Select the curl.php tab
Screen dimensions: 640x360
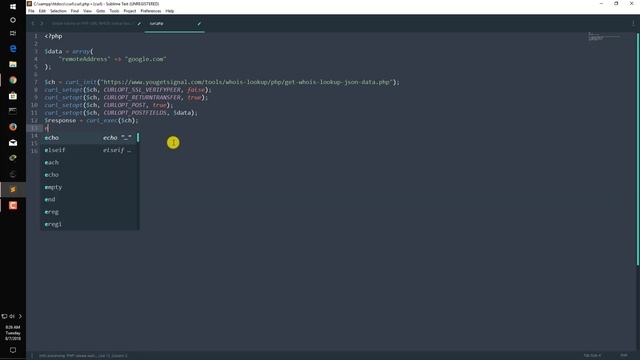coord(174,24)
